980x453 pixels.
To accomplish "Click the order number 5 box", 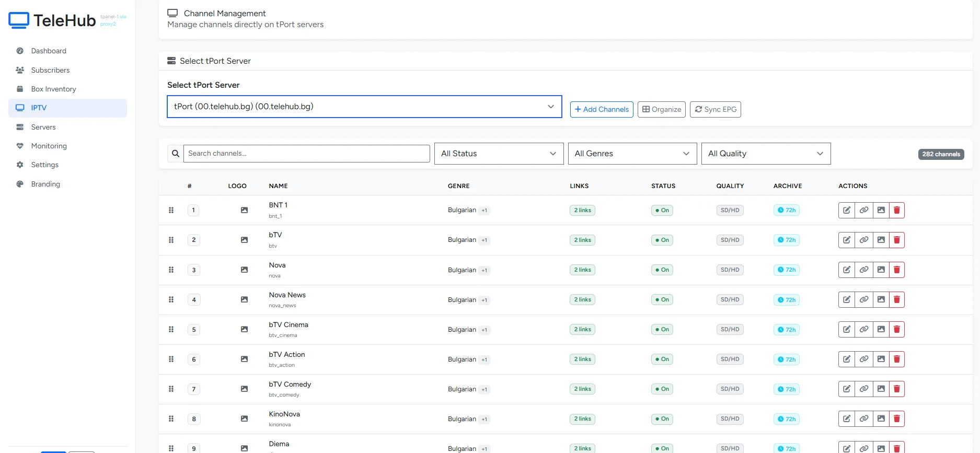I will coord(194,330).
